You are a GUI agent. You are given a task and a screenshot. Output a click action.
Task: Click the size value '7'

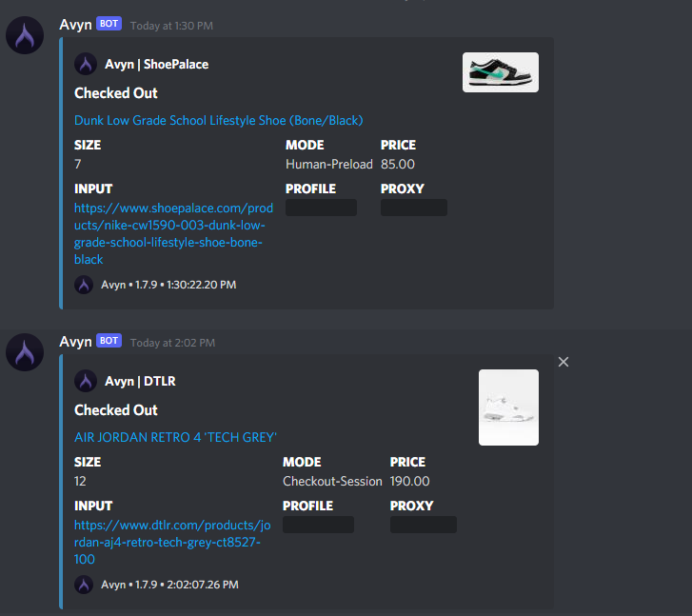pyautogui.click(x=78, y=165)
